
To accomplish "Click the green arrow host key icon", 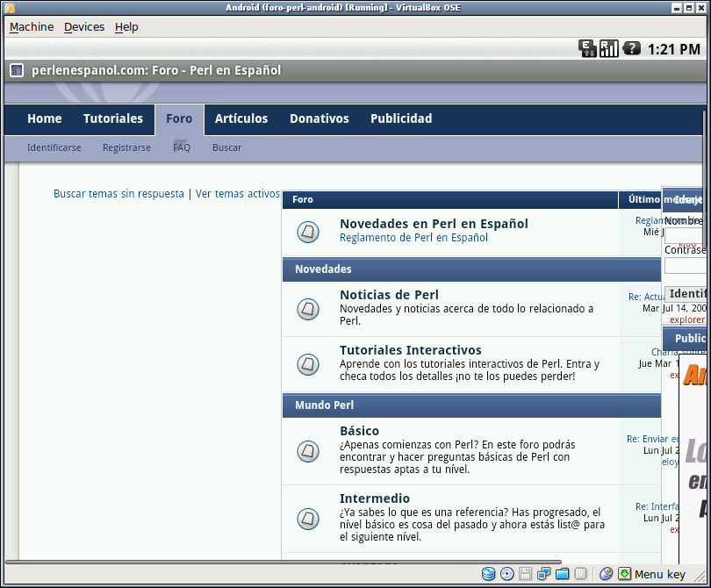I will 624,574.
